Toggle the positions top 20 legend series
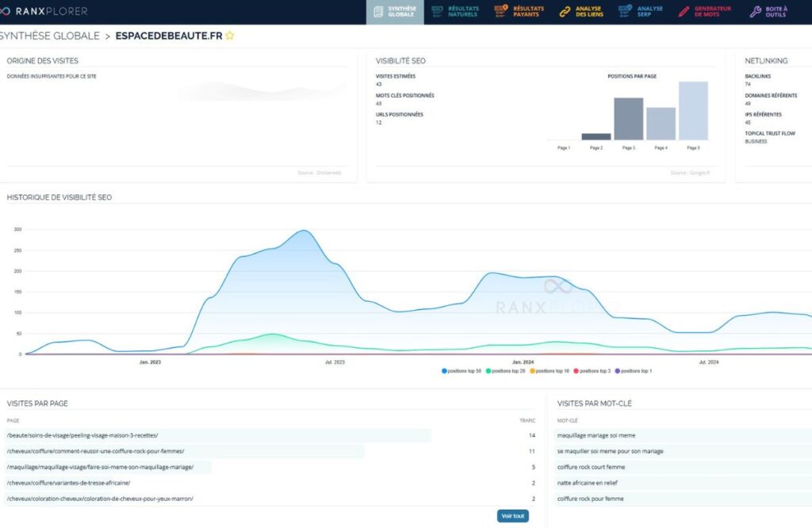 tap(505, 371)
